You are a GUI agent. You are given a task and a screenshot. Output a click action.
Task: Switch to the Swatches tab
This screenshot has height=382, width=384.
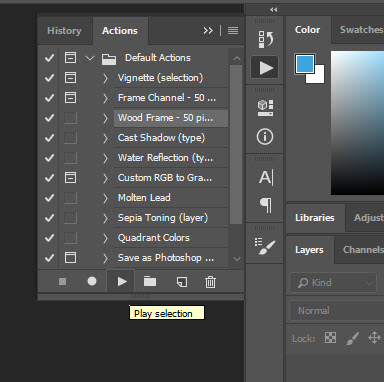[361, 30]
